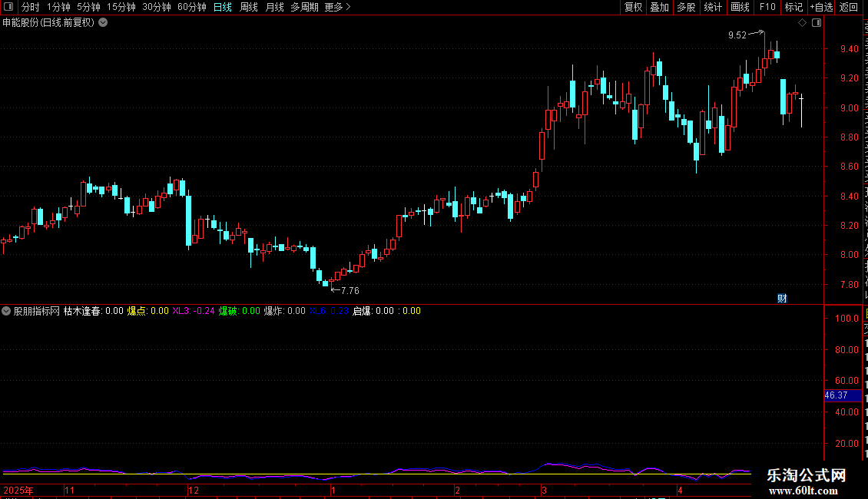
Task: Click the 叠加 overlay button
Action: (x=660, y=7)
